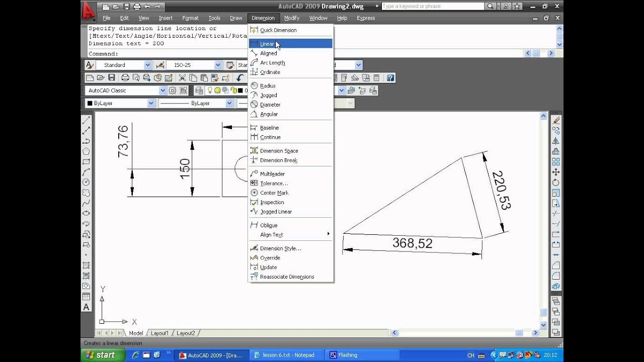Image resolution: width=644 pixels, height=362 pixels.
Task: Open the Help question mark icon
Action: (x=390, y=77)
